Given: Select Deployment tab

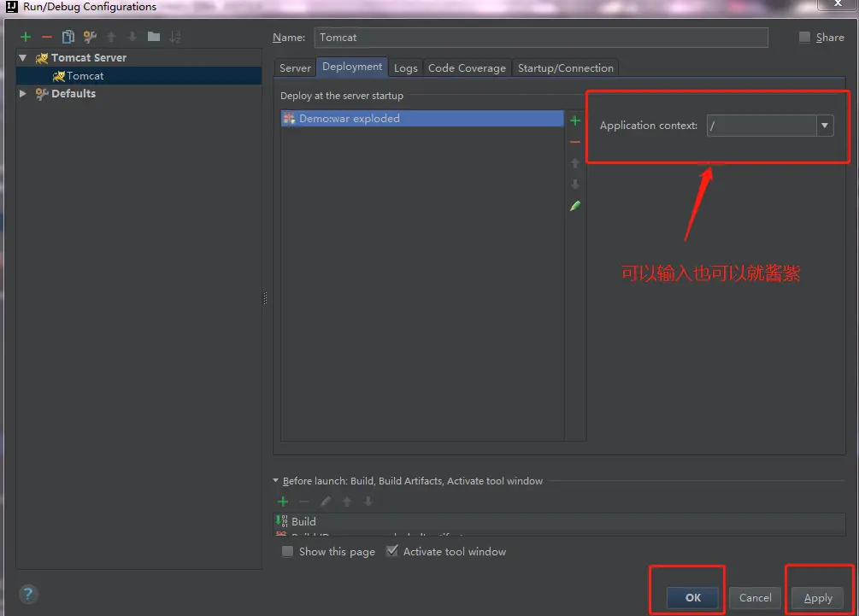Looking at the screenshot, I should click(x=352, y=67).
